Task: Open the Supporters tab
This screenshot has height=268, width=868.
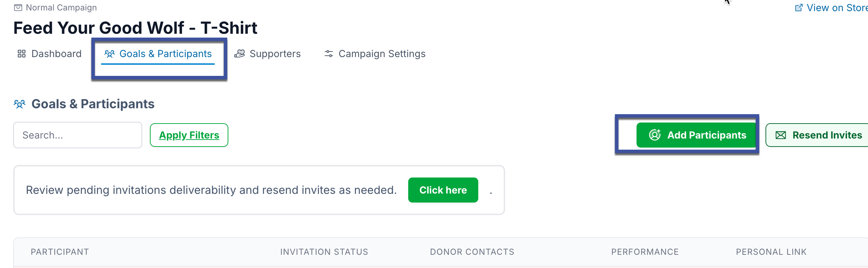Action: click(275, 54)
